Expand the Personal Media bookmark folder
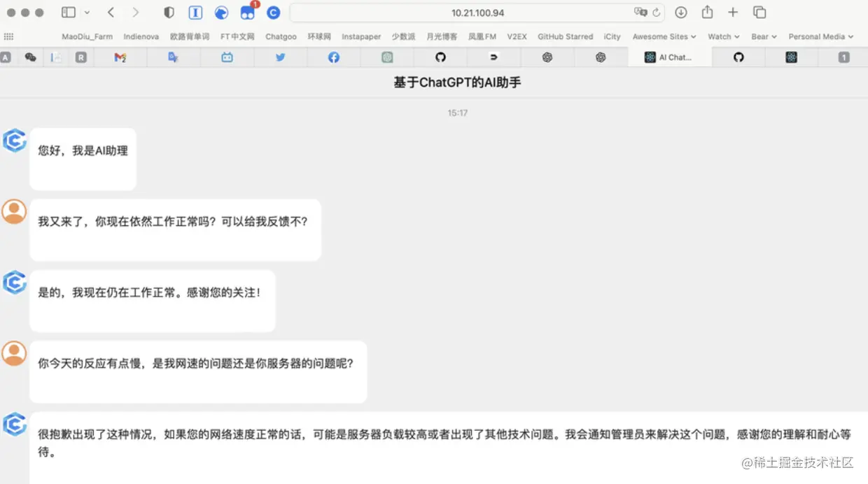Screen dimensions: 868x484 (x=821, y=36)
